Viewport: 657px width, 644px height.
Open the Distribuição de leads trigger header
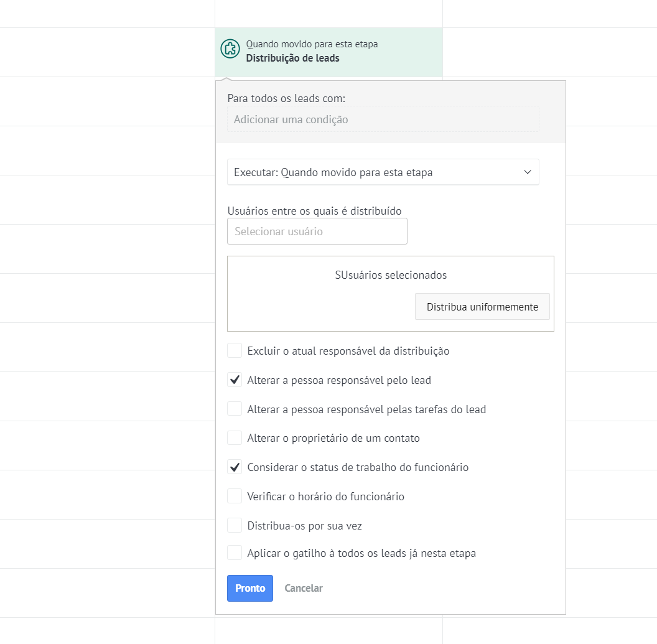click(x=293, y=58)
